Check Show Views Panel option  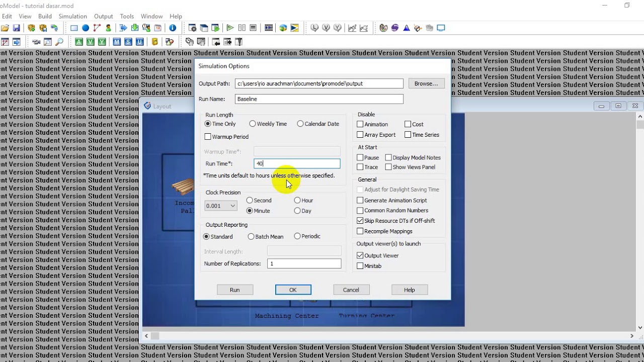pos(388,167)
